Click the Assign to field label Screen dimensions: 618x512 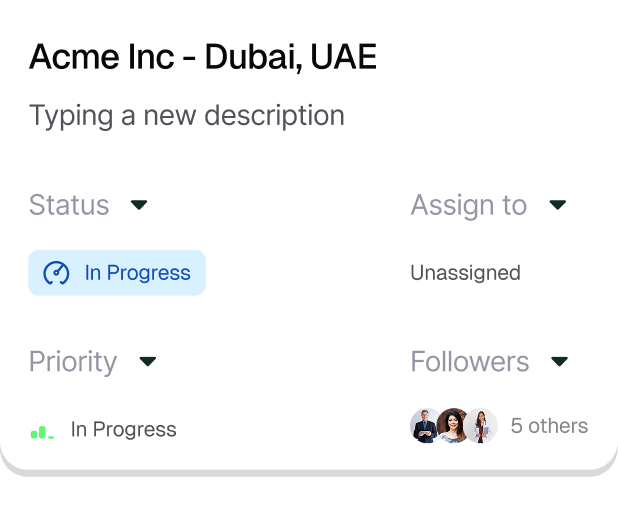468,205
